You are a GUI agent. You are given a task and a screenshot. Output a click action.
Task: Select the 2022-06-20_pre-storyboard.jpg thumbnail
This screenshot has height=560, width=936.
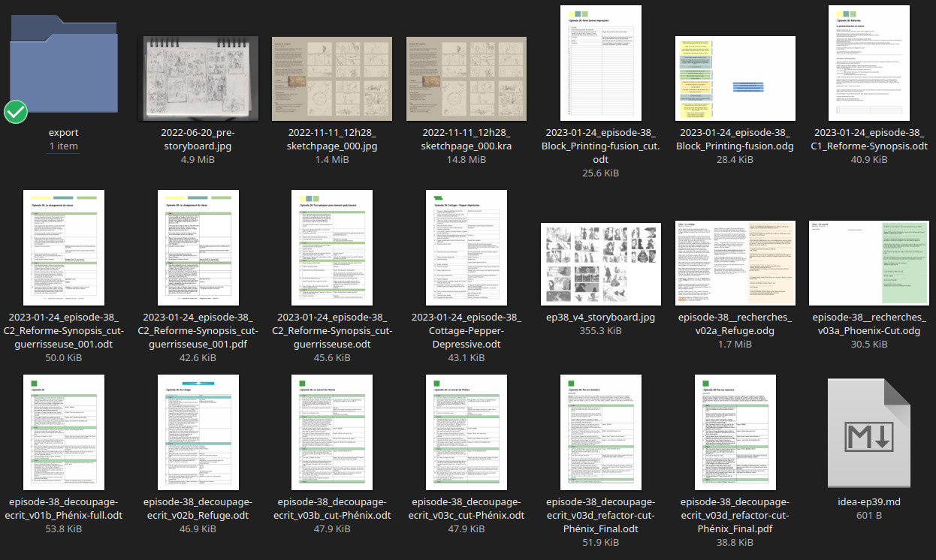[198, 78]
